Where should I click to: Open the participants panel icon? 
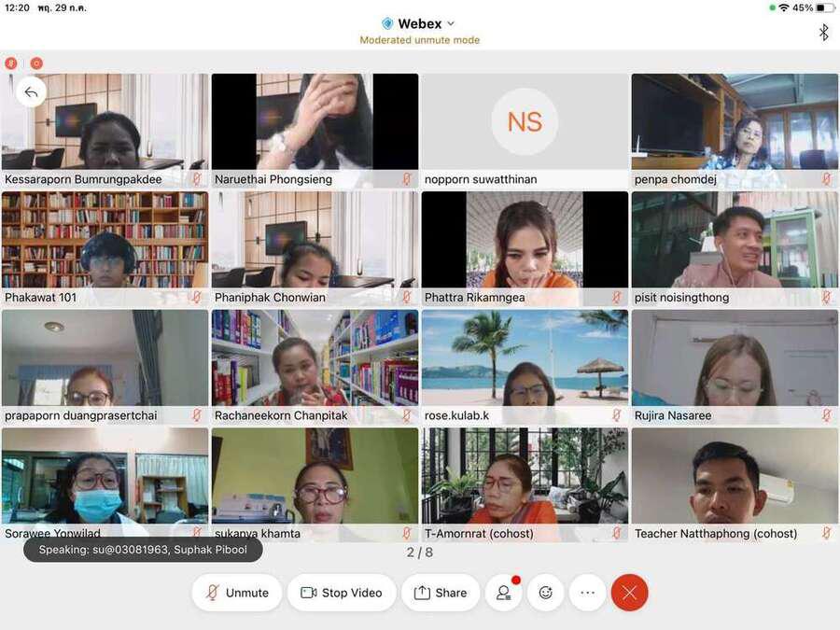pyautogui.click(x=503, y=593)
